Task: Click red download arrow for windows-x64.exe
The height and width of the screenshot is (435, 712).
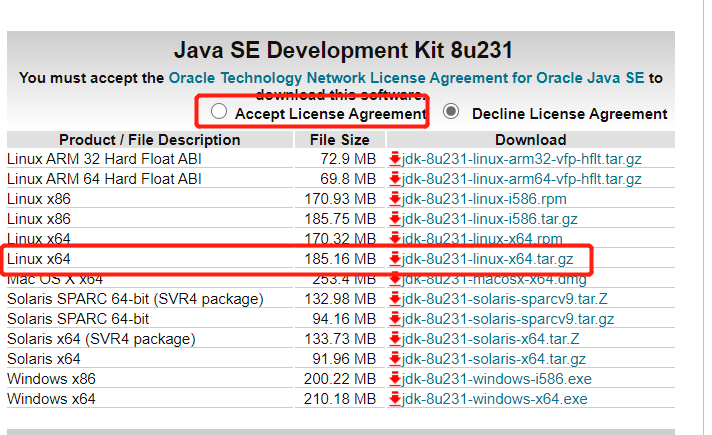Action: pos(395,399)
